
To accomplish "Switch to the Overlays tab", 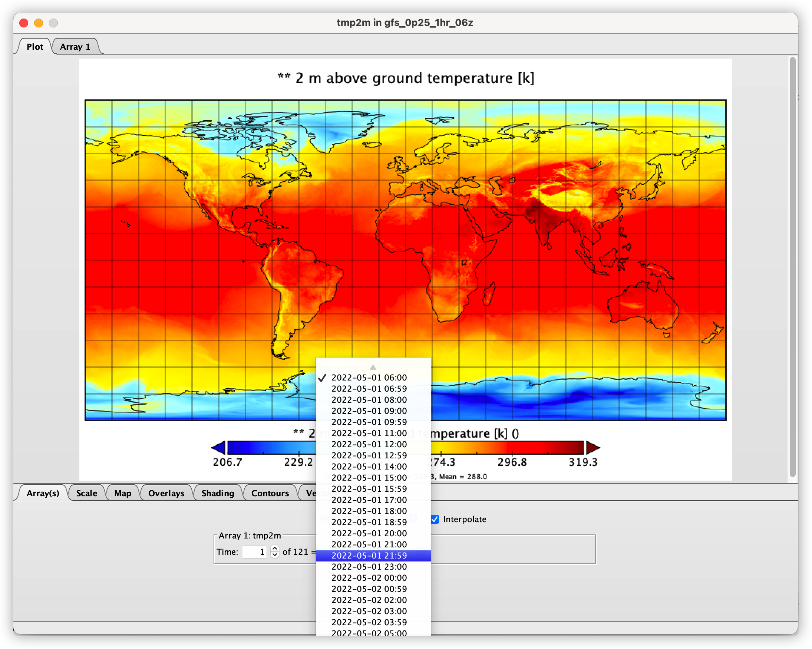I will click(166, 494).
